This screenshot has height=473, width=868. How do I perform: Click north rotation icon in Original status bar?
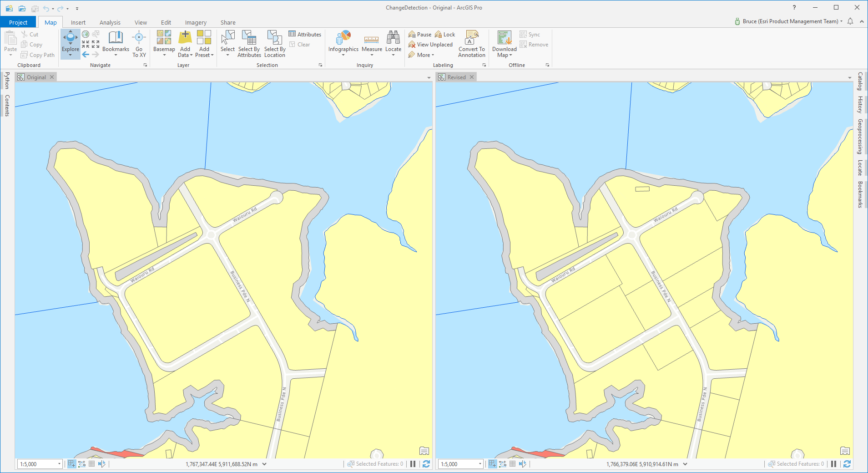coord(101,464)
